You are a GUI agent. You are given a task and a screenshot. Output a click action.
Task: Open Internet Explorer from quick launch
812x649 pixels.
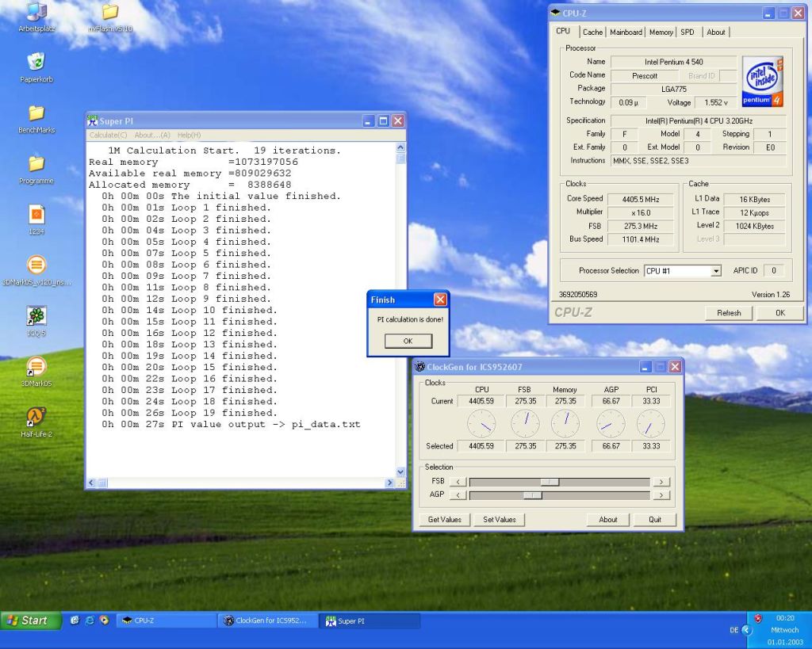(90, 620)
